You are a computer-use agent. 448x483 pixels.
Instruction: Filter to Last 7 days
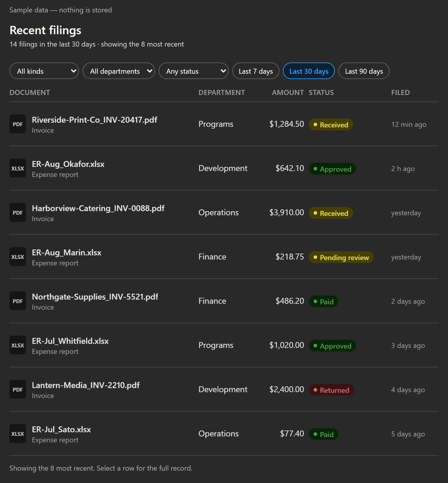[256, 71]
